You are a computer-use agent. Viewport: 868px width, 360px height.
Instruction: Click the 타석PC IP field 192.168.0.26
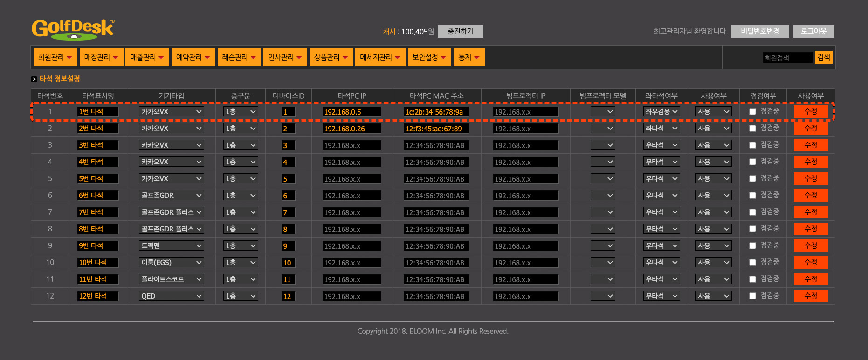coord(351,129)
